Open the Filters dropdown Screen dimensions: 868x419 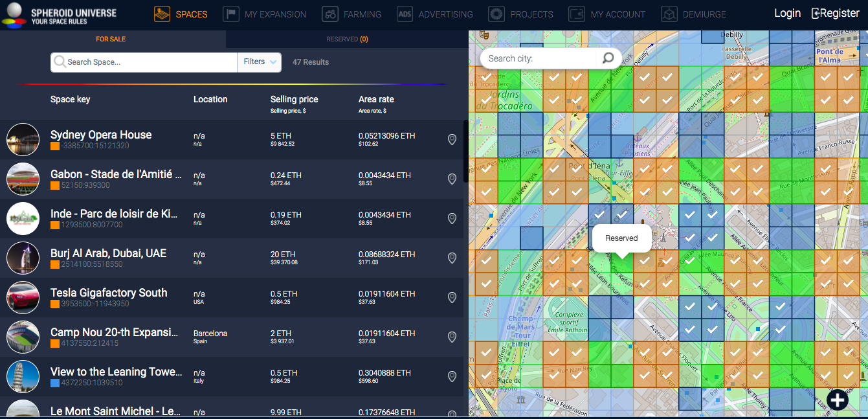pyautogui.click(x=260, y=62)
